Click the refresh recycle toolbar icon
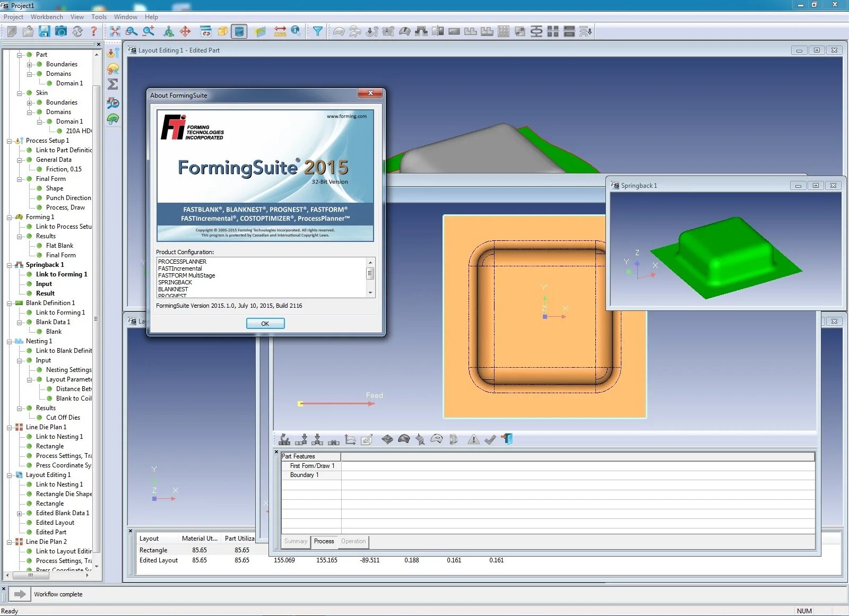 click(x=77, y=31)
